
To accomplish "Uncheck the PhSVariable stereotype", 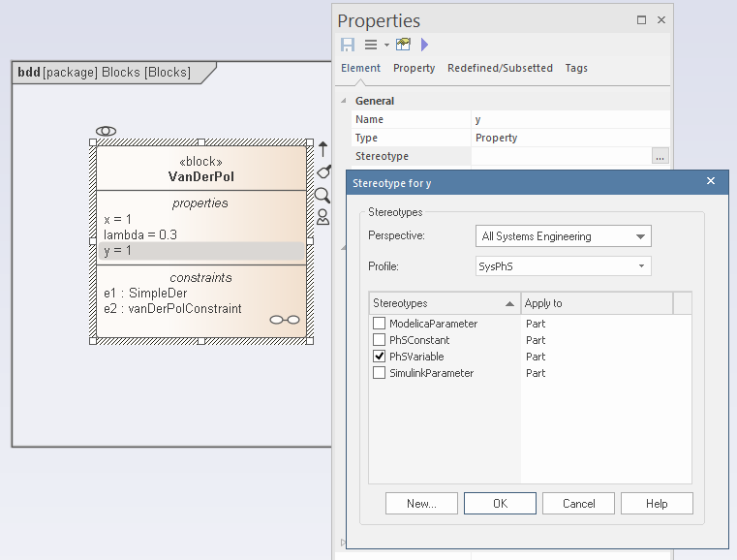I will pos(380,357).
